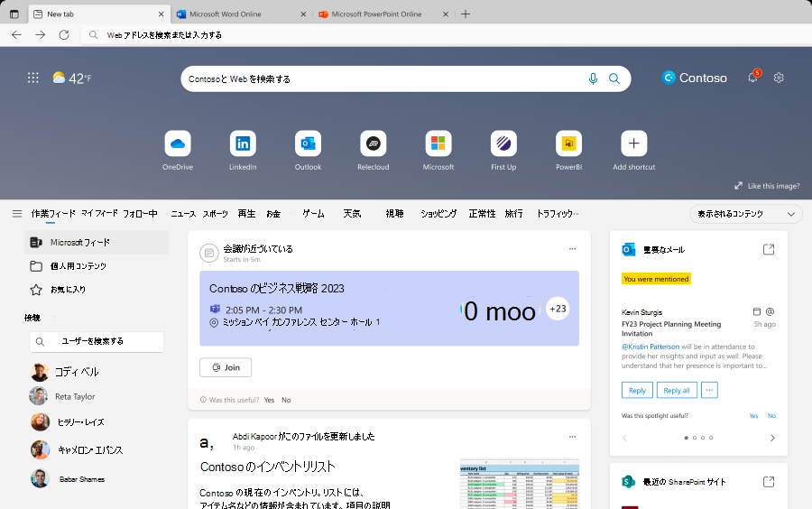Open page settings gear icon
812x509 pixels.
coord(779,78)
